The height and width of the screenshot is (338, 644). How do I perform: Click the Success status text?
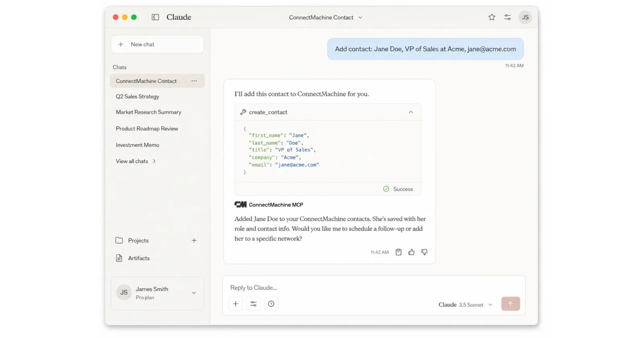pos(403,189)
